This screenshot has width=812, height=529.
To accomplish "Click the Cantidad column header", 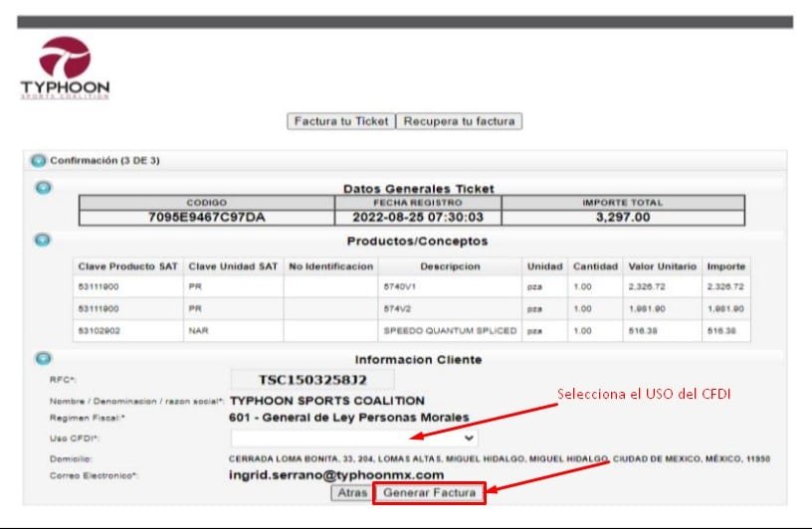I will point(595,266).
